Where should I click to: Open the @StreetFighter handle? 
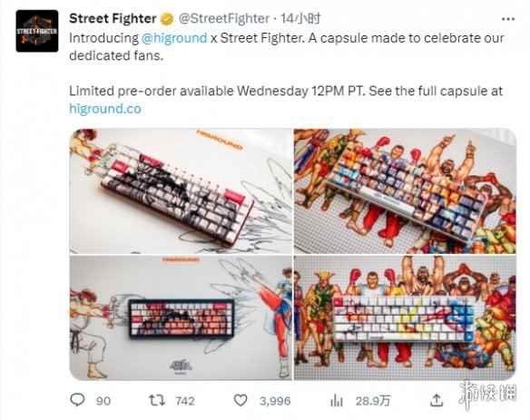coord(224,18)
